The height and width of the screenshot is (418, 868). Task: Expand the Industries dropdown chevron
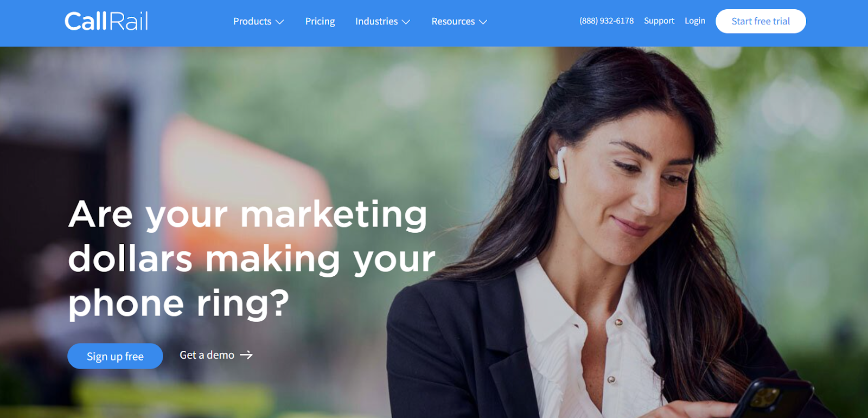(x=406, y=22)
